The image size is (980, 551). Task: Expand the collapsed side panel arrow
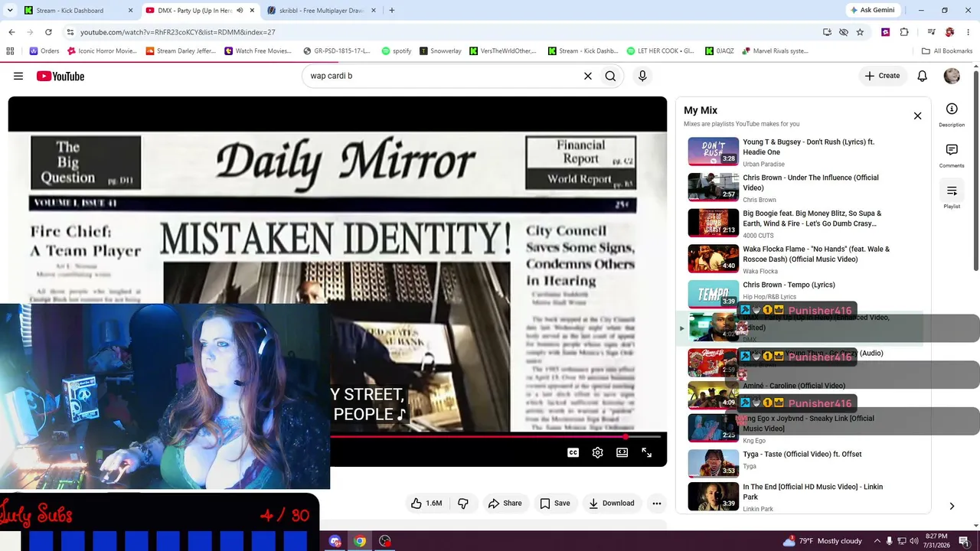pos(952,506)
